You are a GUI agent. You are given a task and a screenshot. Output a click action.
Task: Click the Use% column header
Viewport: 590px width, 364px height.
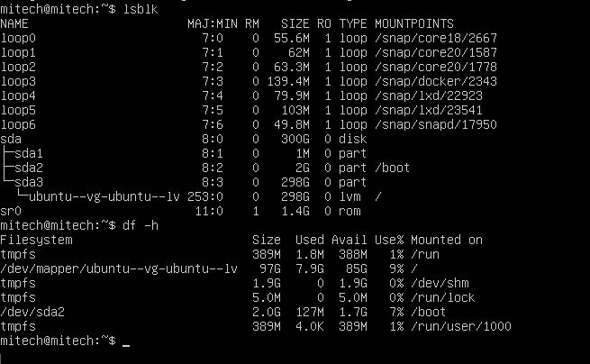pyautogui.click(x=386, y=240)
